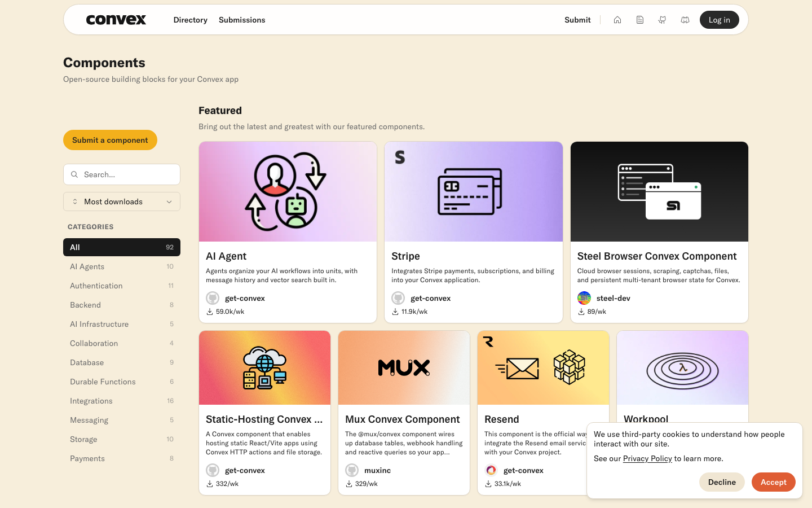The height and width of the screenshot is (508, 812).
Task: Open the Discord icon in header
Action: tap(685, 20)
